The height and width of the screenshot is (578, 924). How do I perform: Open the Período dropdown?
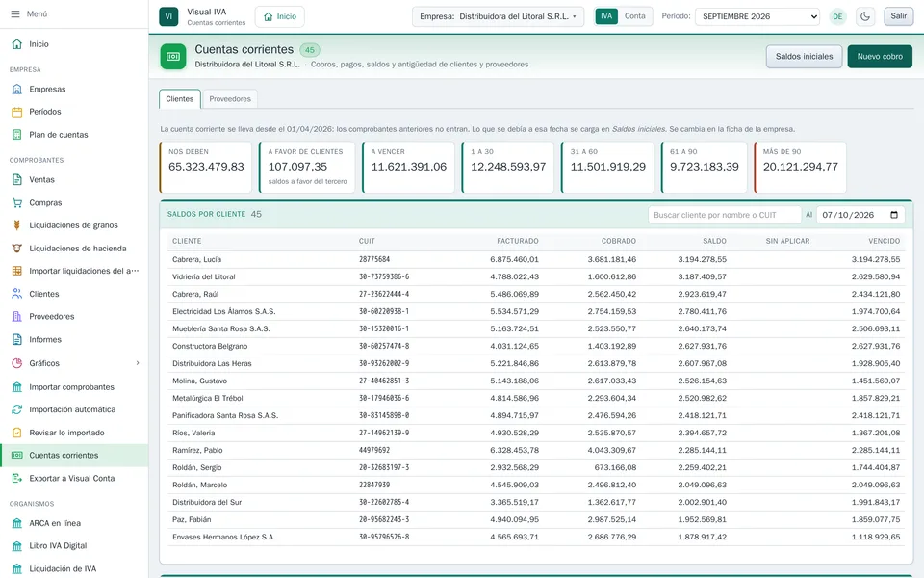click(x=757, y=16)
